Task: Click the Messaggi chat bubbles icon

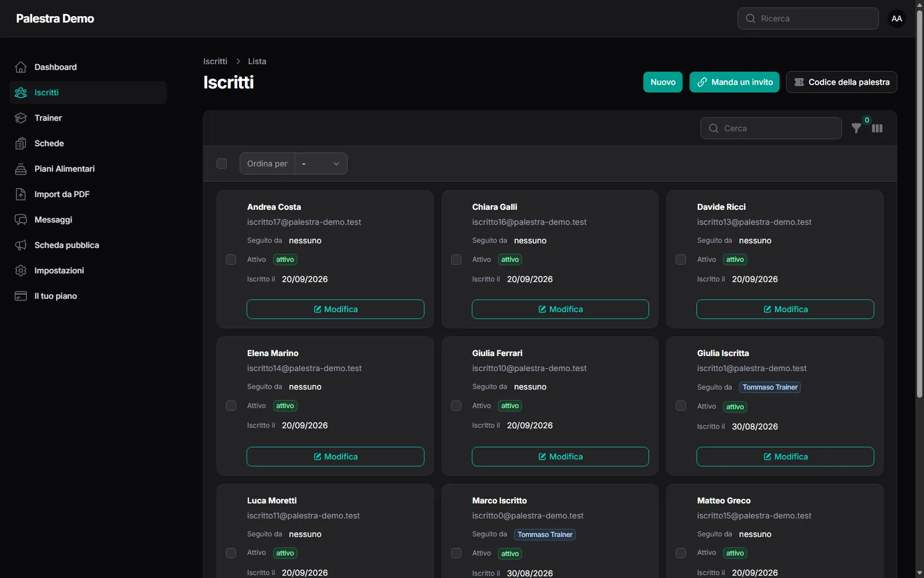Action: [21, 220]
